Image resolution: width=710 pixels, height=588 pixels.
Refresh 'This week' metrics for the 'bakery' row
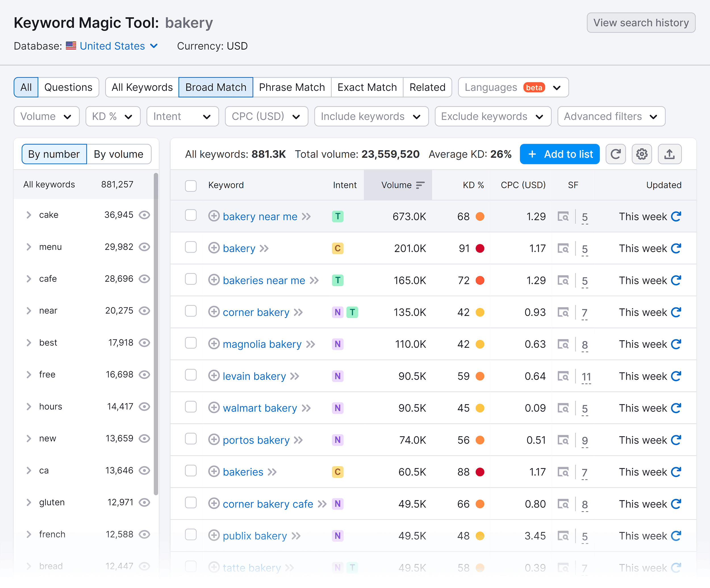[x=676, y=248]
